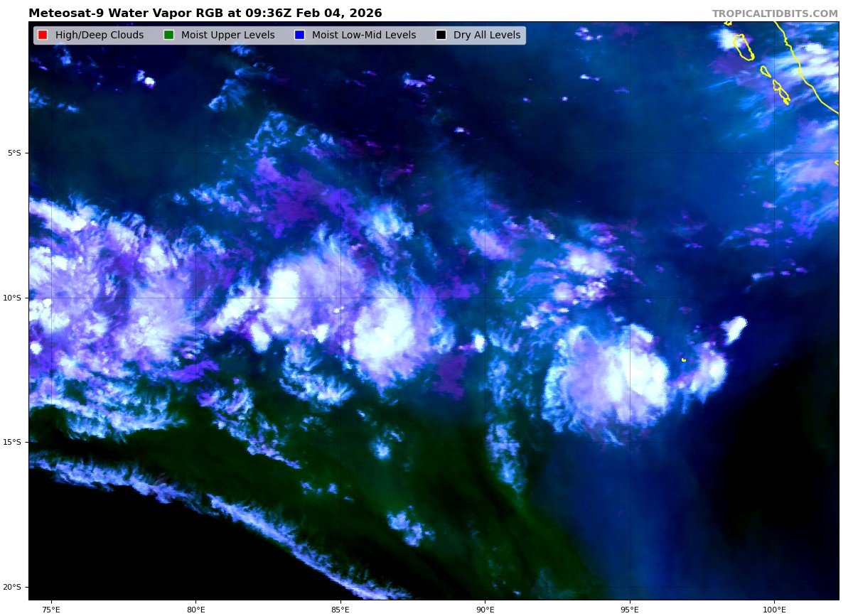The height and width of the screenshot is (616, 853).
Task: Select the blue Moist Low-Mid Levels swatch
Action: 299,36
